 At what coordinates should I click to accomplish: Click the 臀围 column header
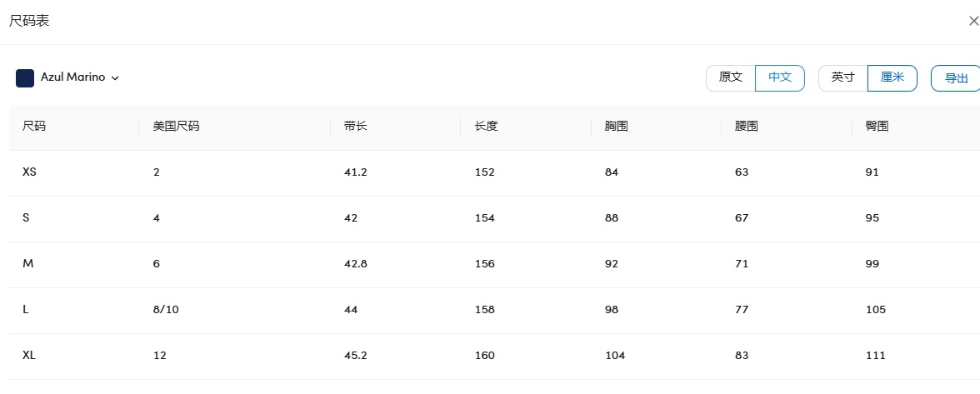point(877,127)
